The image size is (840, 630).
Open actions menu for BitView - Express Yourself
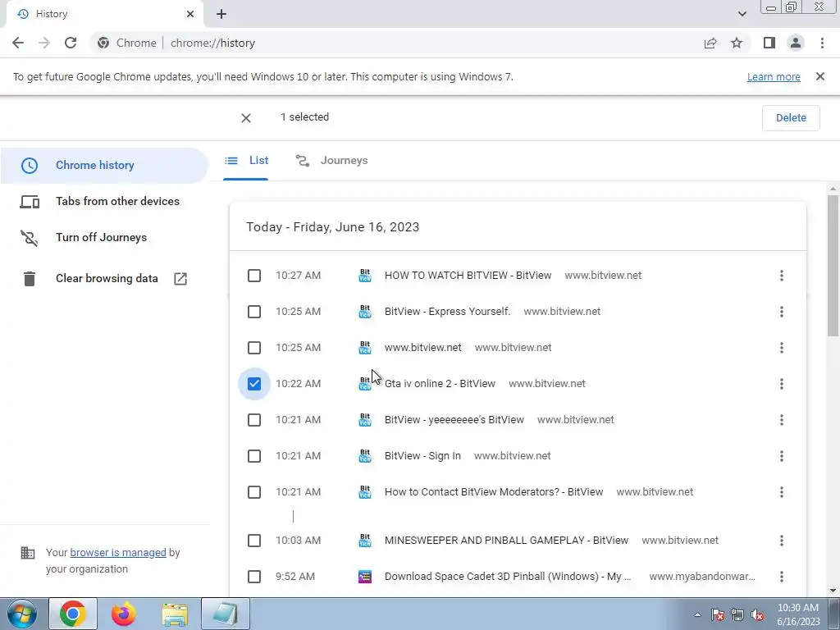point(782,312)
